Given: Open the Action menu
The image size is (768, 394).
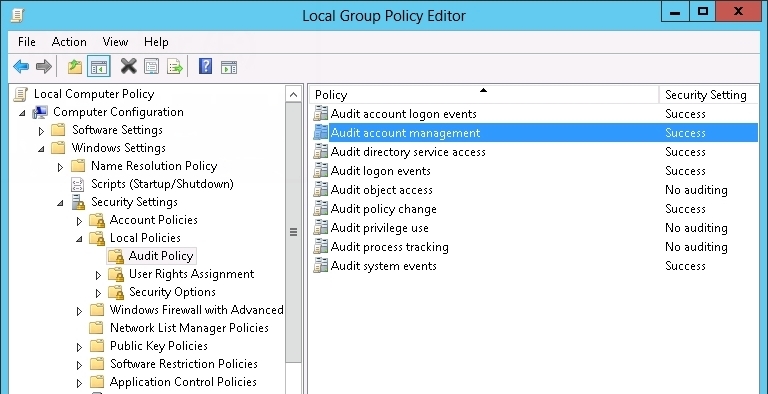Looking at the screenshot, I should (x=69, y=42).
